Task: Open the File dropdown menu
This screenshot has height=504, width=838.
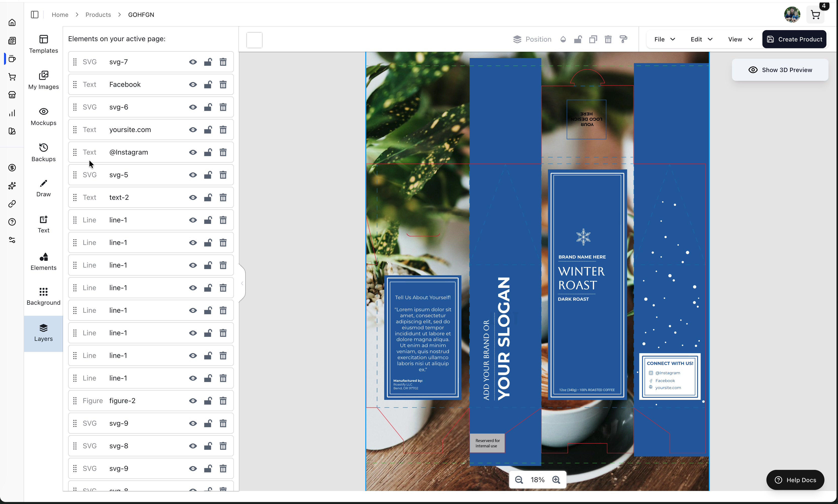Action: click(664, 39)
